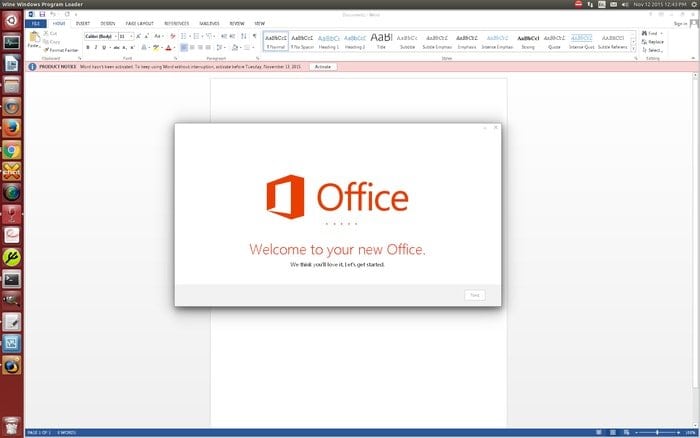Expand the Styles gallery More arrow
The image size is (700, 438).
(633, 48)
